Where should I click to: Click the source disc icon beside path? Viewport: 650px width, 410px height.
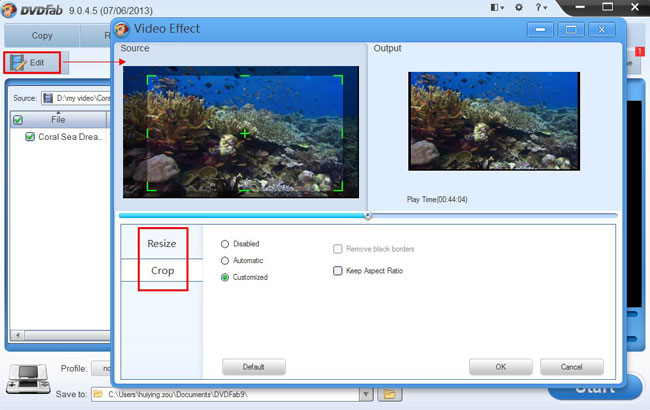click(x=48, y=98)
